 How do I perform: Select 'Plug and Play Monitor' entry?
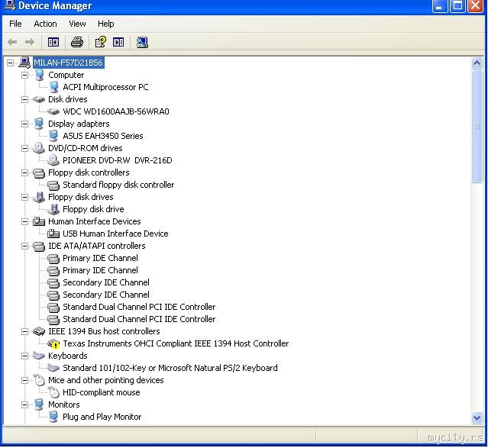[102, 417]
